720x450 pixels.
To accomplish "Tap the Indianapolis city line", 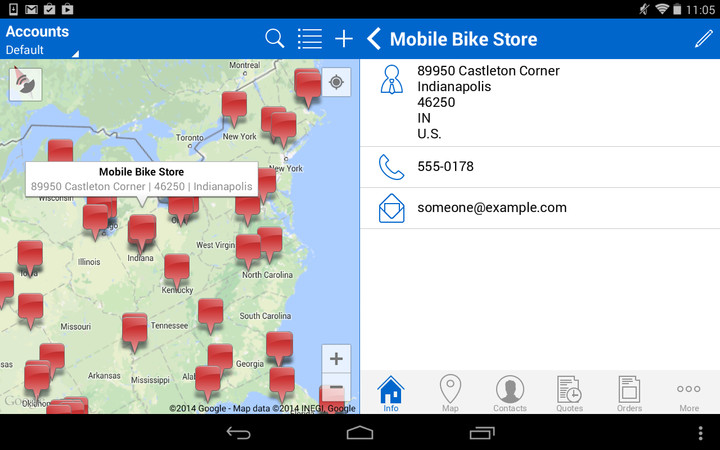I will coord(454,86).
